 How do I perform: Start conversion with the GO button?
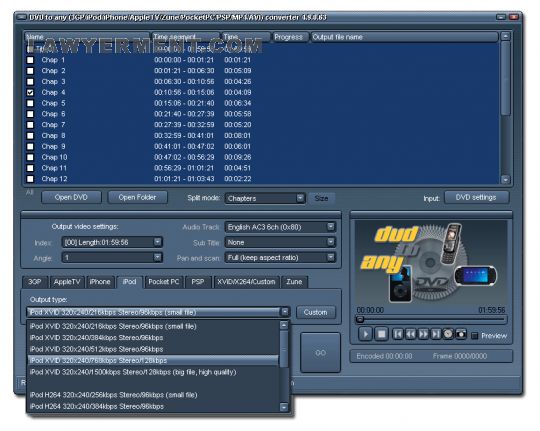click(320, 353)
